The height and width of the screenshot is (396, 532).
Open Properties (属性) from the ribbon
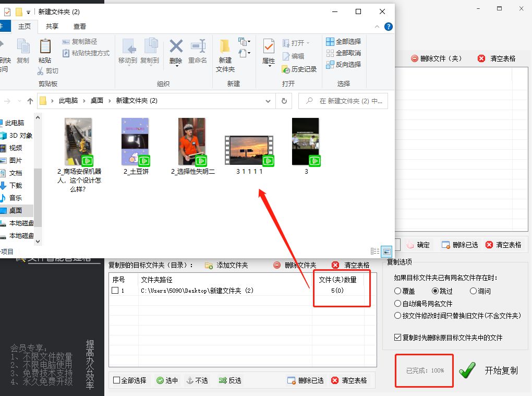click(269, 46)
